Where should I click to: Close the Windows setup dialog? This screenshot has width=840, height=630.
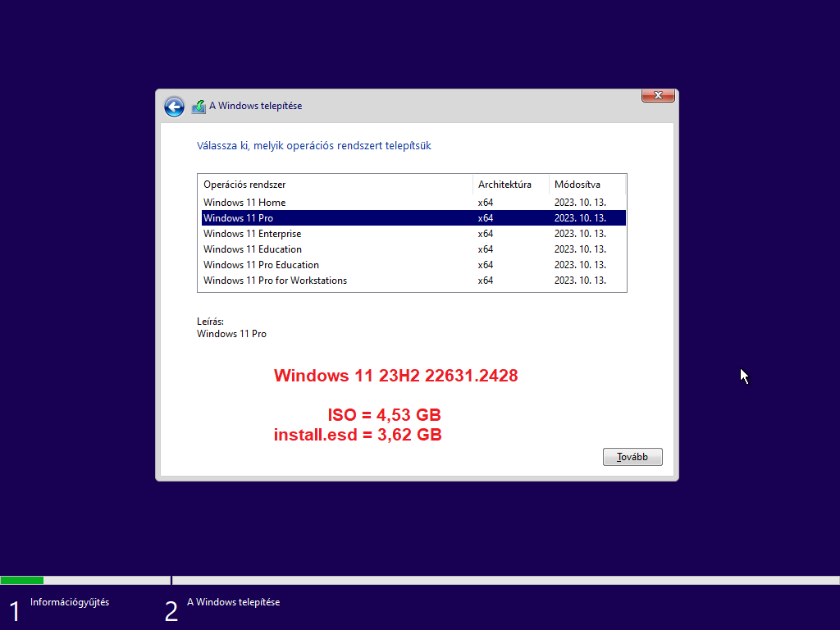[x=658, y=95]
